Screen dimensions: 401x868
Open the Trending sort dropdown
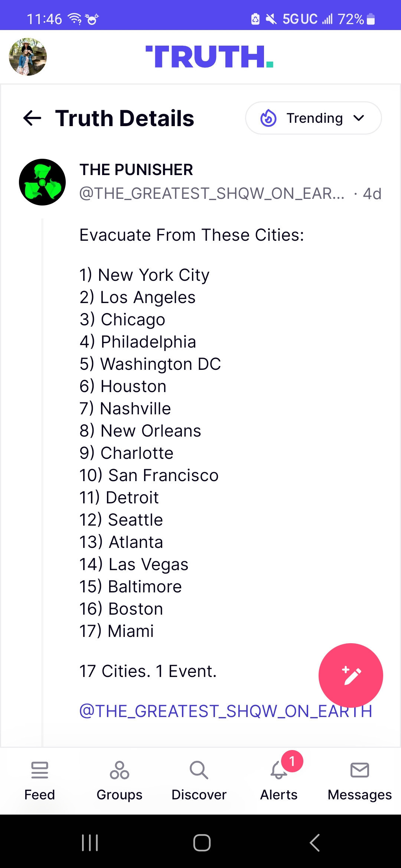(x=313, y=118)
